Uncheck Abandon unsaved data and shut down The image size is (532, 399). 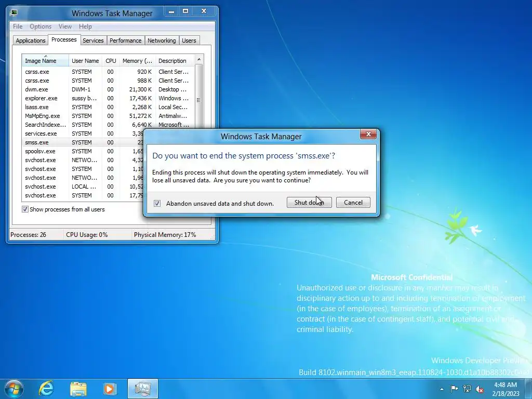pos(157,203)
